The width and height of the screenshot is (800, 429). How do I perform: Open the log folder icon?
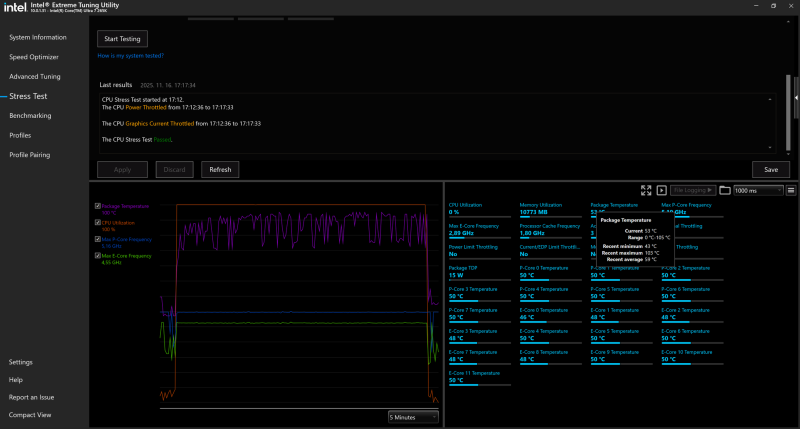[724, 189]
